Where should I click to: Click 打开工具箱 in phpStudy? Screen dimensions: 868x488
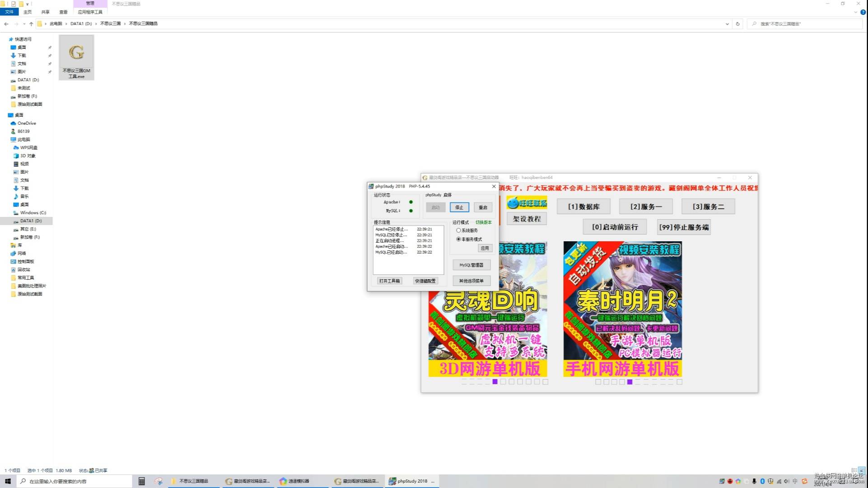389,281
